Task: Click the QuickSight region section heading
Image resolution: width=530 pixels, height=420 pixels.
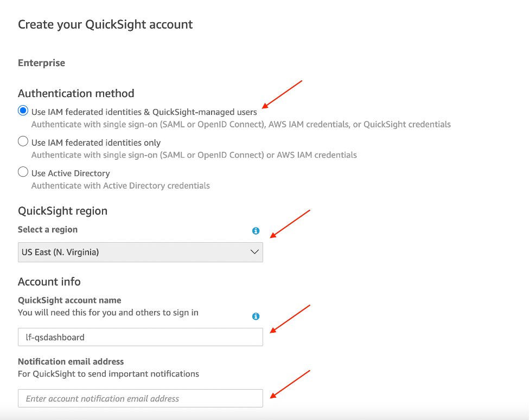Action: tap(62, 211)
